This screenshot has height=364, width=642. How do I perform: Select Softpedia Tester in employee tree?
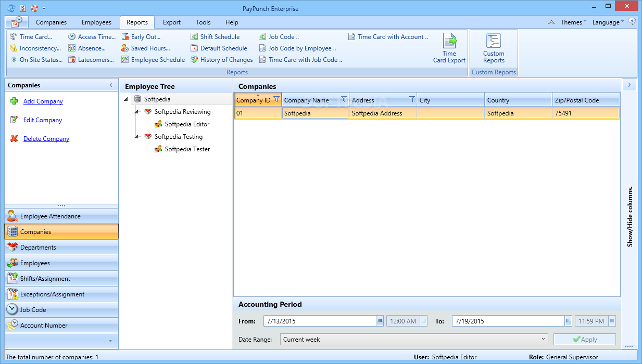(x=187, y=149)
